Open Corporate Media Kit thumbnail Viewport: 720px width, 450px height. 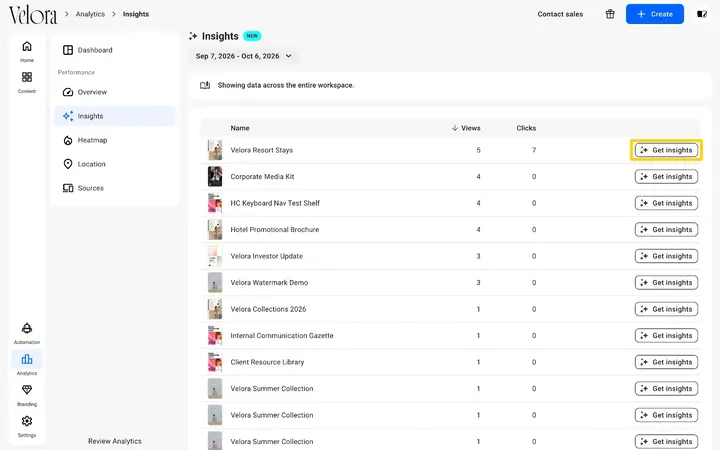coord(215,176)
